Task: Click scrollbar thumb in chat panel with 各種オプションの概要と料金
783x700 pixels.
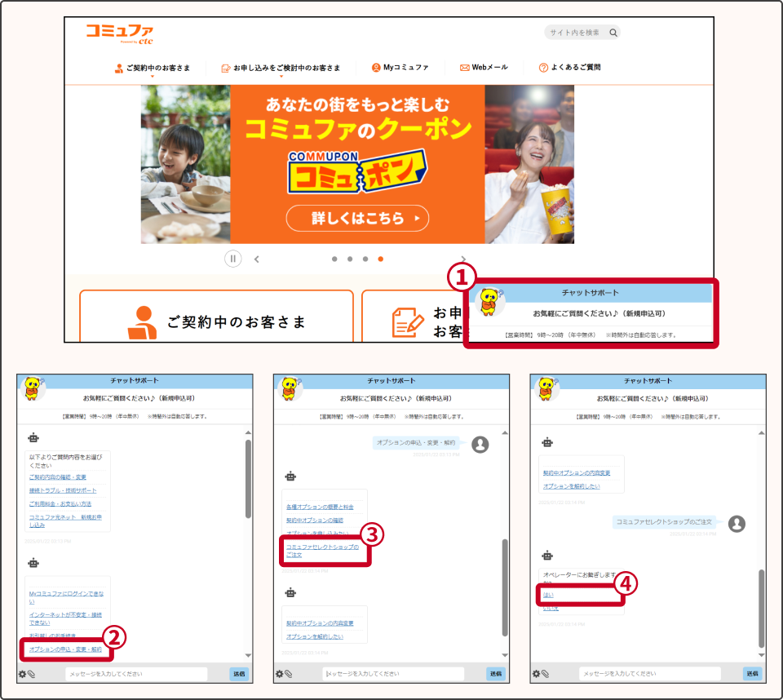Action: point(505,587)
